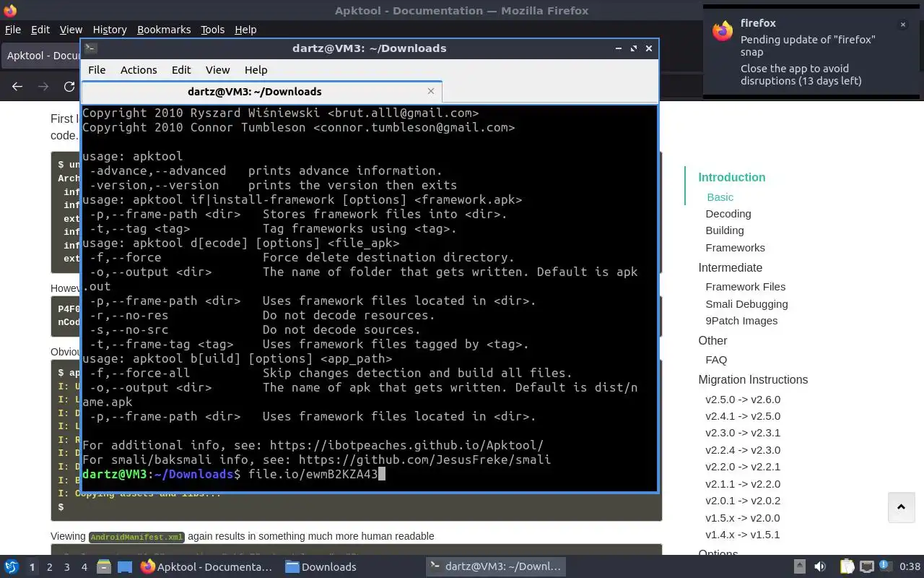
Task: Open the LXQt application menu icon
Action: 11,567
